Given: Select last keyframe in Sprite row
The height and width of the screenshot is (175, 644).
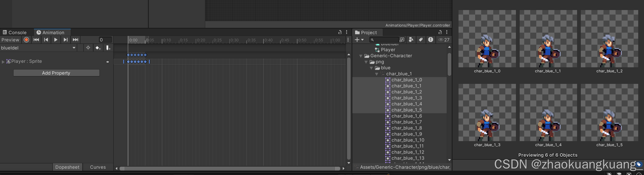Looking at the screenshot, I should pyautogui.click(x=145, y=62).
